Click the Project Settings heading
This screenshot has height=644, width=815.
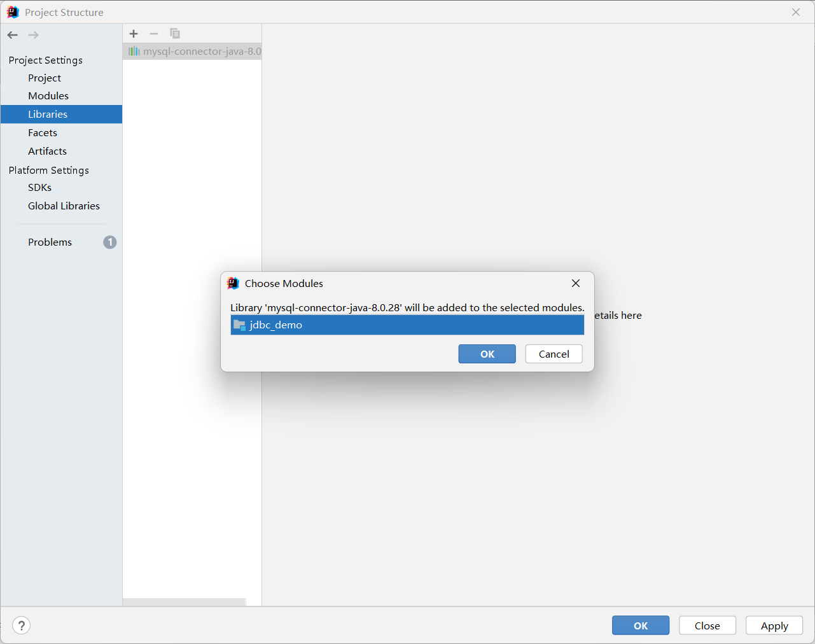point(46,60)
